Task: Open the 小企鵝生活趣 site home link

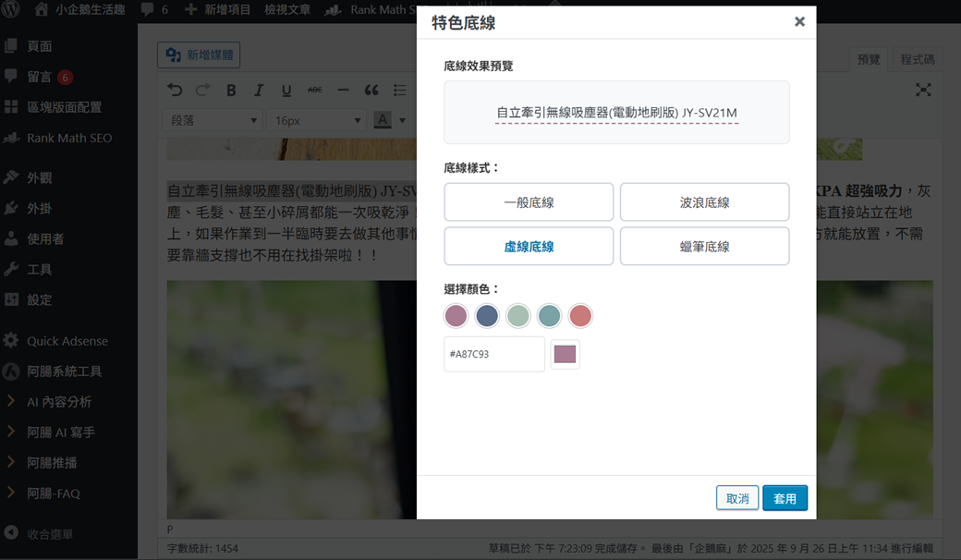Action: point(79,9)
